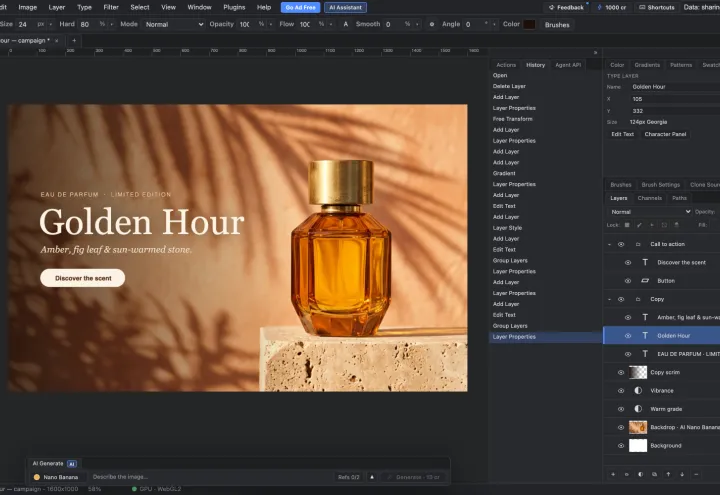Toggle visibility of Warm grade layer

pyautogui.click(x=621, y=409)
